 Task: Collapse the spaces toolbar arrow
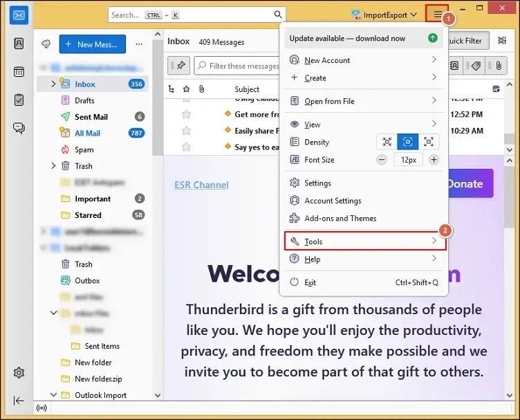pos(19,401)
